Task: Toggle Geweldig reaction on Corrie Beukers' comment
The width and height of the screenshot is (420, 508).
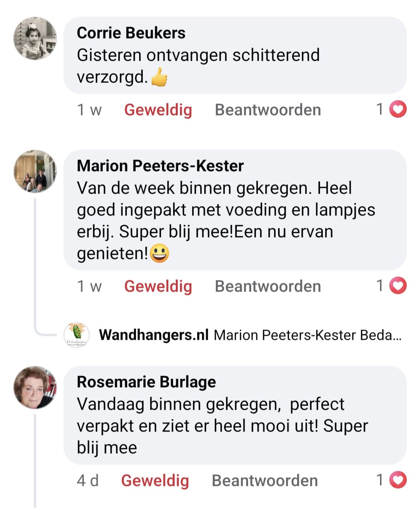Action: tap(158, 110)
